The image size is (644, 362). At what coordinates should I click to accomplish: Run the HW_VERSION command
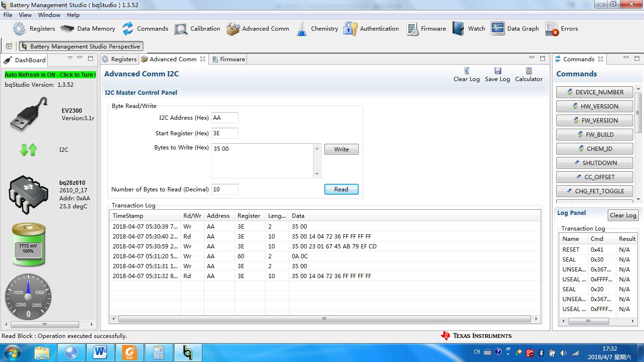click(595, 106)
